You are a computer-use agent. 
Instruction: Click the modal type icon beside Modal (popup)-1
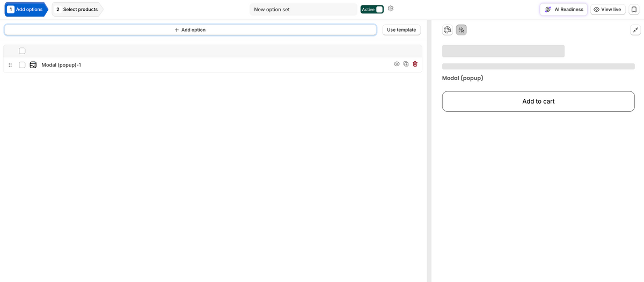tap(33, 65)
